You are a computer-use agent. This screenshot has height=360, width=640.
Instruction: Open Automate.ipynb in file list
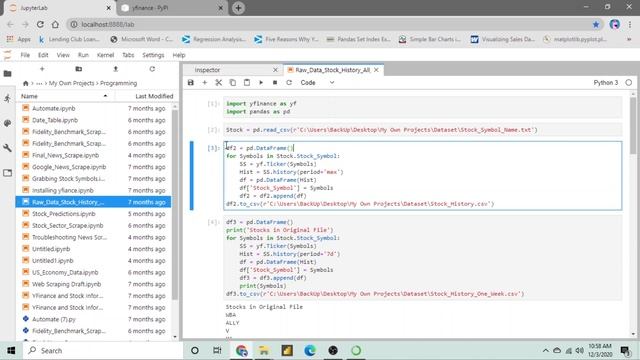[93, 109]
